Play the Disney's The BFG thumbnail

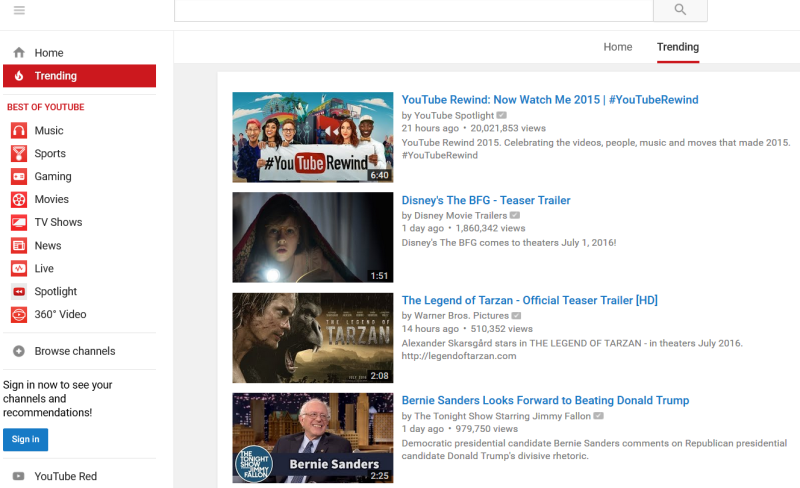point(313,237)
